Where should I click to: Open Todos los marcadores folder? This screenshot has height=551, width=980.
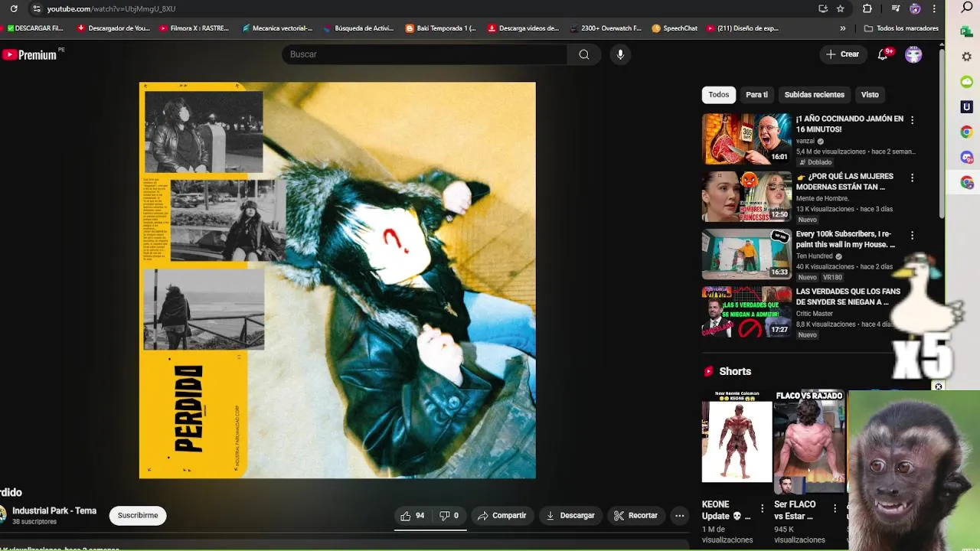pyautogui.click(x=901, y=28)
